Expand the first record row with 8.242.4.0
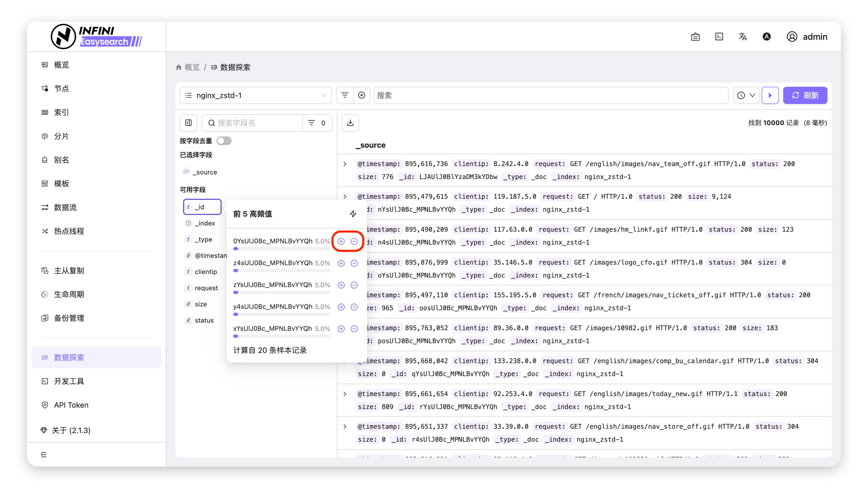 tap(345, 164)
